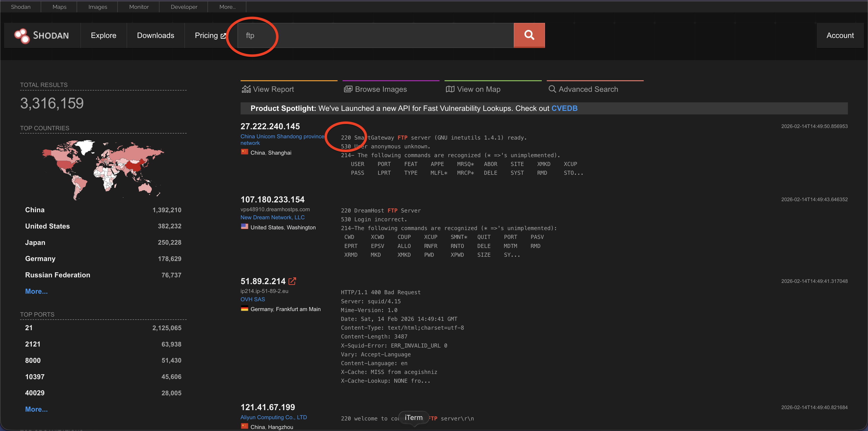Open the CVEDB link in spotlight
The height and width of the screenshot is (431, 868).
(564, 108)
